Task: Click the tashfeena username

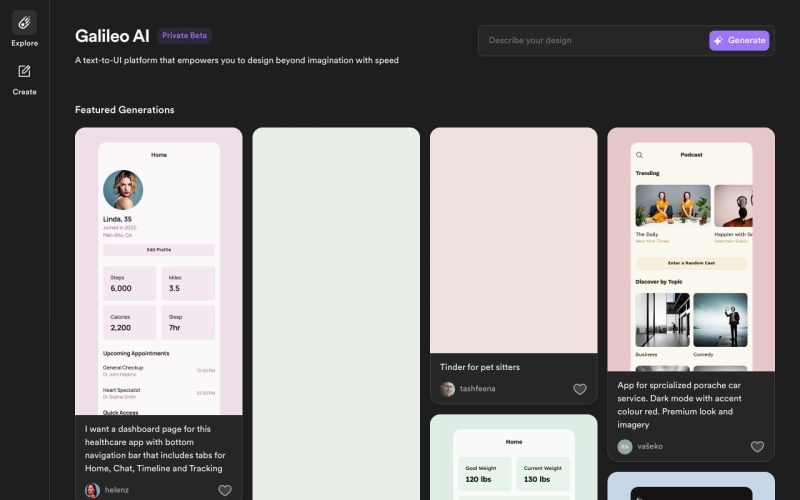Action: point(478,389)
